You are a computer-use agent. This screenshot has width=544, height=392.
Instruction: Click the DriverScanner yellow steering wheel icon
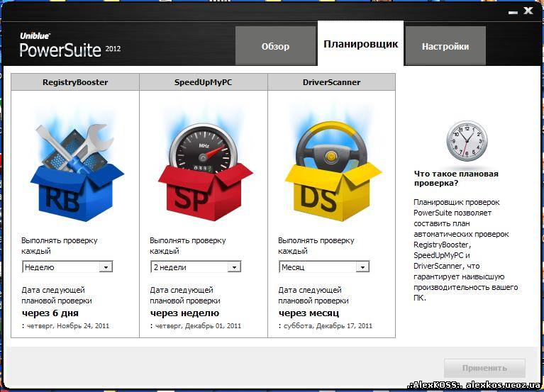coord(333,172)
